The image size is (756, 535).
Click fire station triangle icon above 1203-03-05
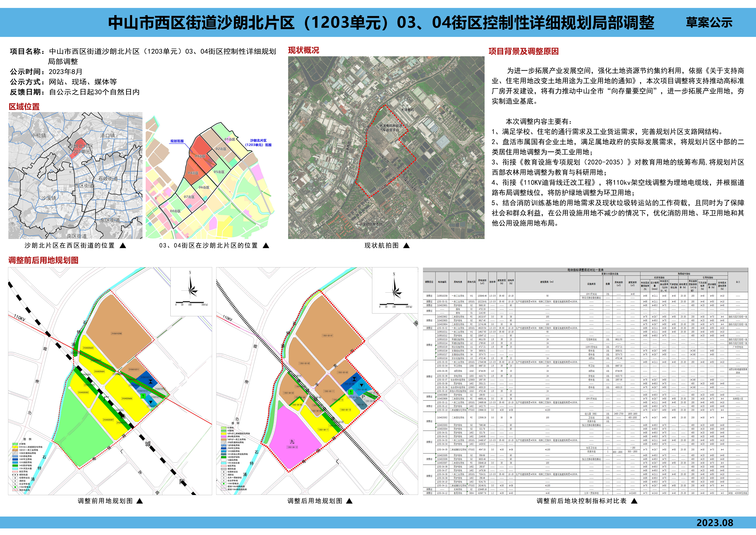361,385
